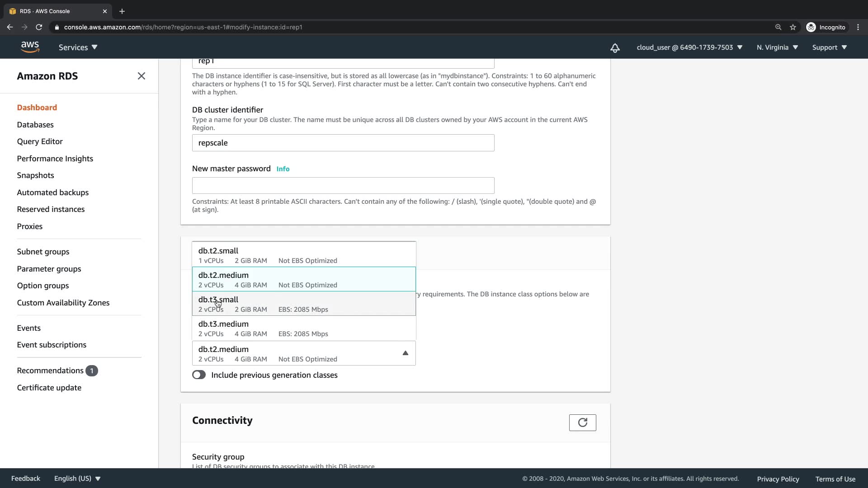868x488 pixels.
Task: Close the Amazon RDS sidebar panel
Action: (x=141, y=76)
